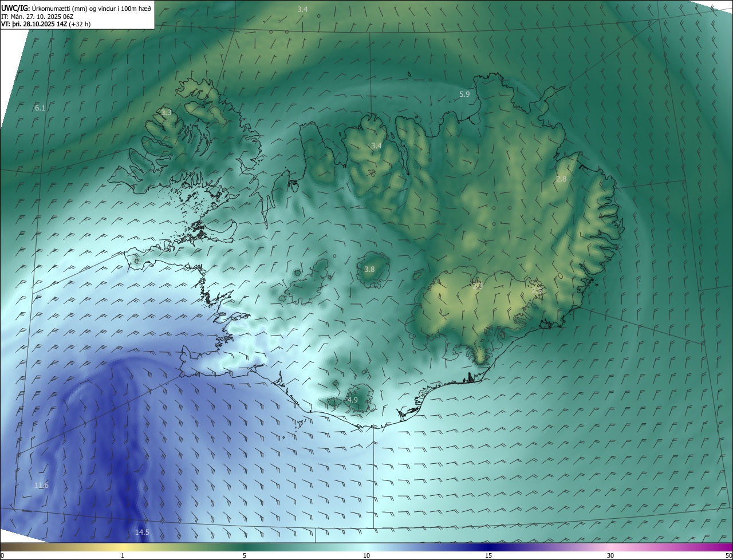
Task: Pick the dark navy colour above the 15 tick
Action: pyautogui.click(x=488, y=547)
